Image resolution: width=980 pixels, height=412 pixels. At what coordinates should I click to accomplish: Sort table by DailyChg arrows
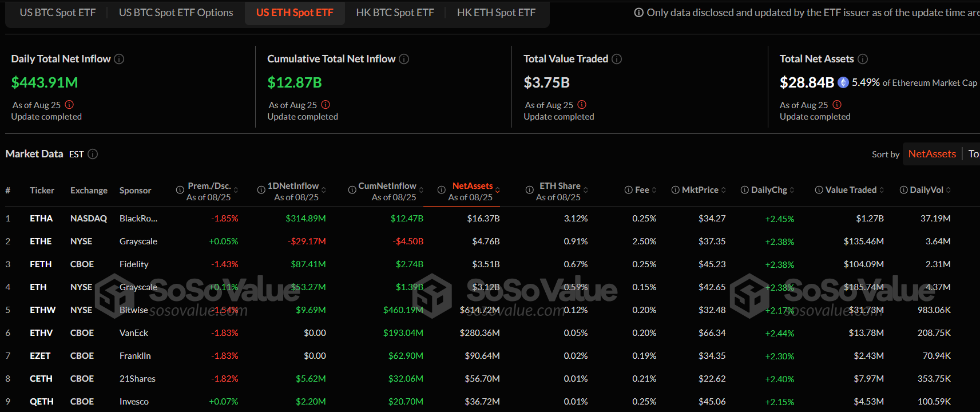(x=792, y=190)
